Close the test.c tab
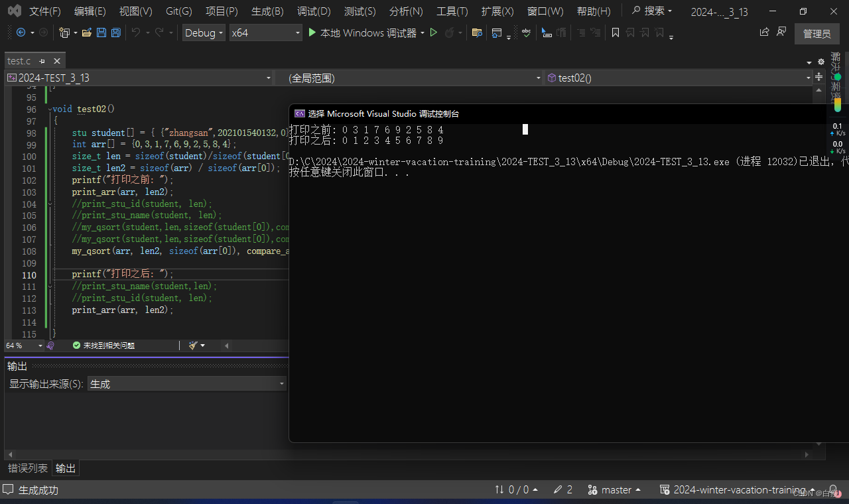849x504 pixels. 57,61
